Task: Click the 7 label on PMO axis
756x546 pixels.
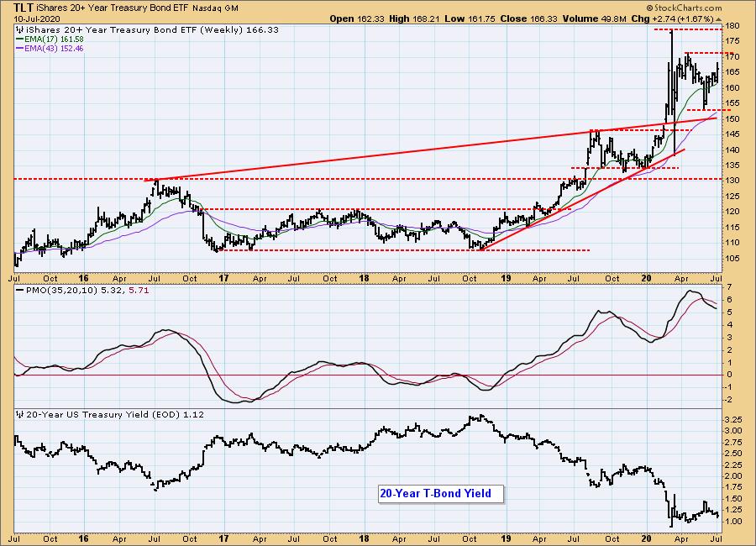Action: [x=729, y=287]
